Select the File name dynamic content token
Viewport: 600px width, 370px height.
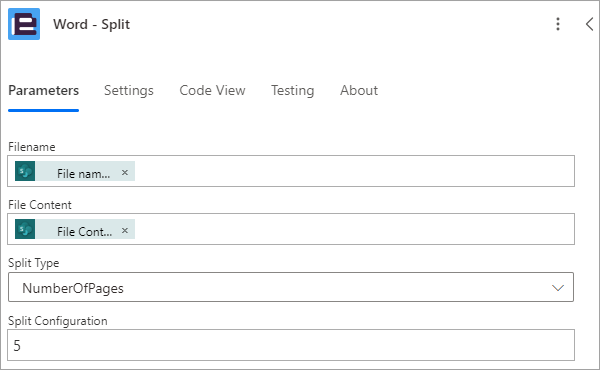point(75,171)
